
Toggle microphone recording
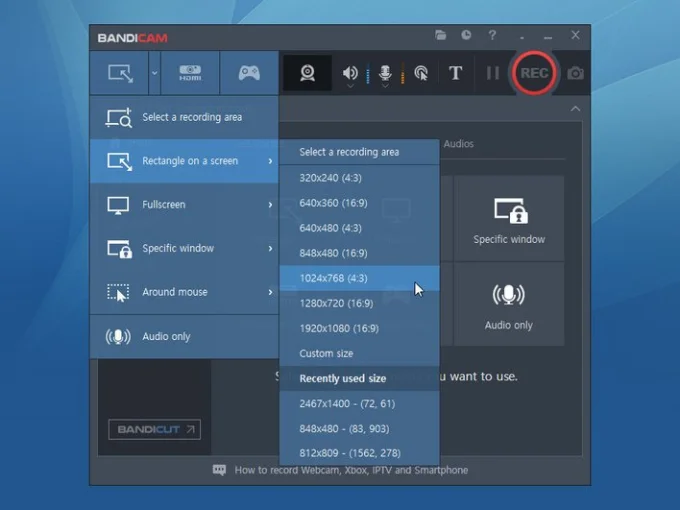point(385,72)
